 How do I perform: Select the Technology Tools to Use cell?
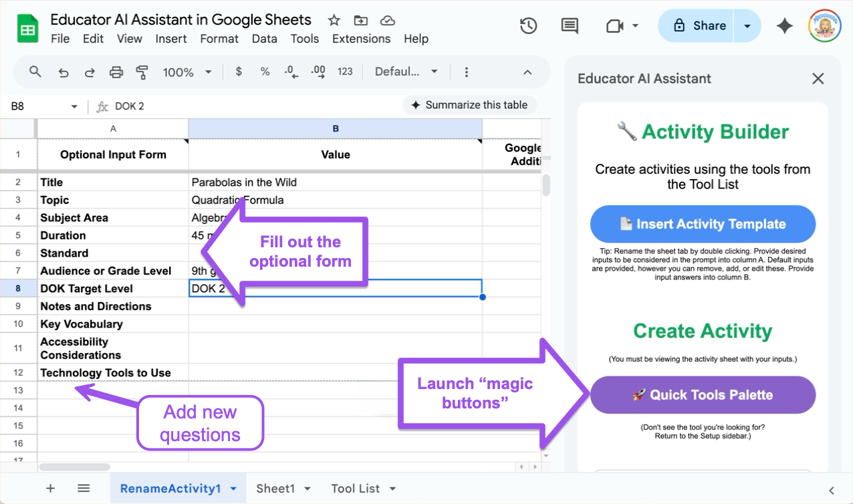pos(113,373)
